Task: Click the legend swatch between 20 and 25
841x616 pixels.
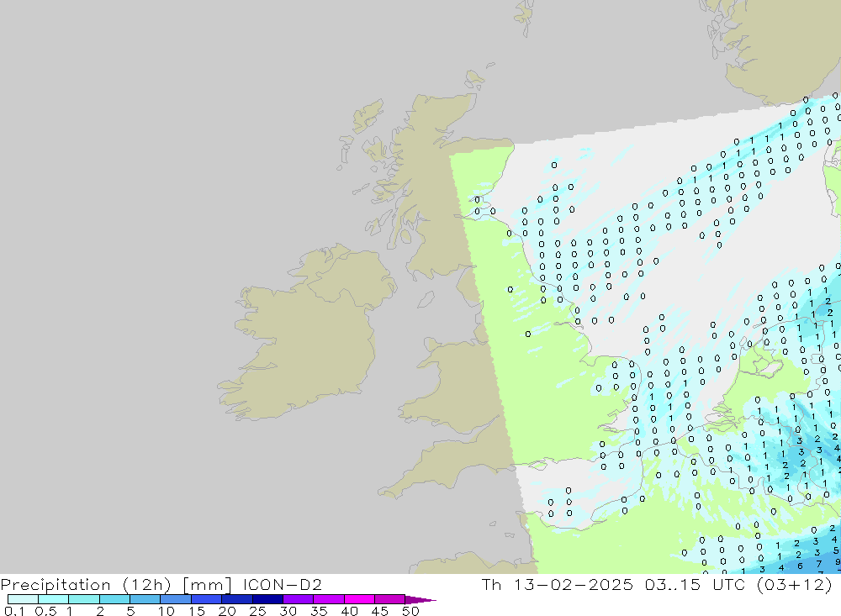Action: coord(237,599)
